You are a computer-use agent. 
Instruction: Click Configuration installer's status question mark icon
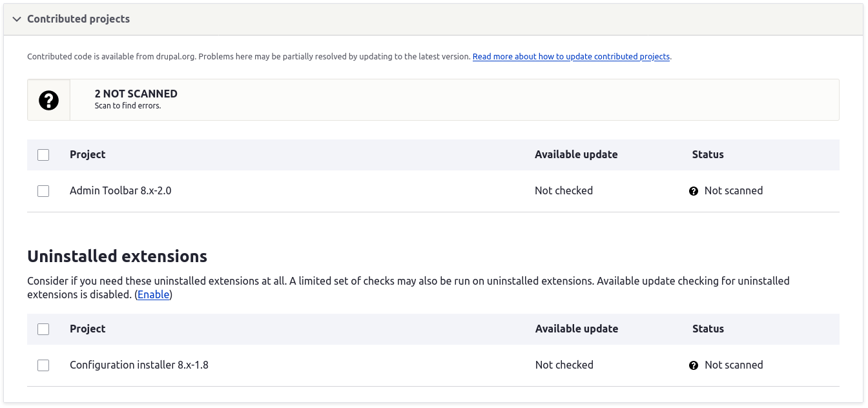coord(694,365)
